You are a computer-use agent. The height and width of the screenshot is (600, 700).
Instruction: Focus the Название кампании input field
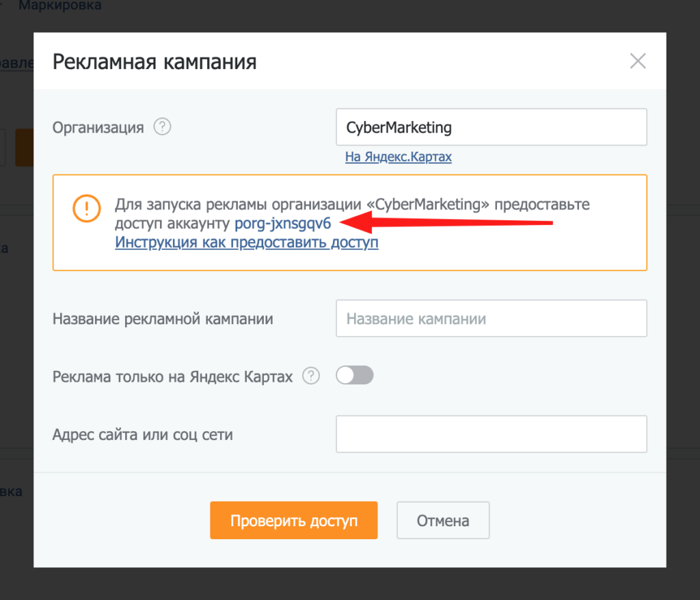click(491, 318)
